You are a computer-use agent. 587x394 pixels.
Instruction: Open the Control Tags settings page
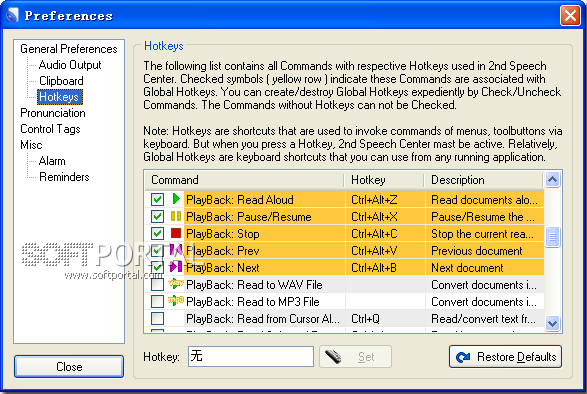[x=50, y=129]
